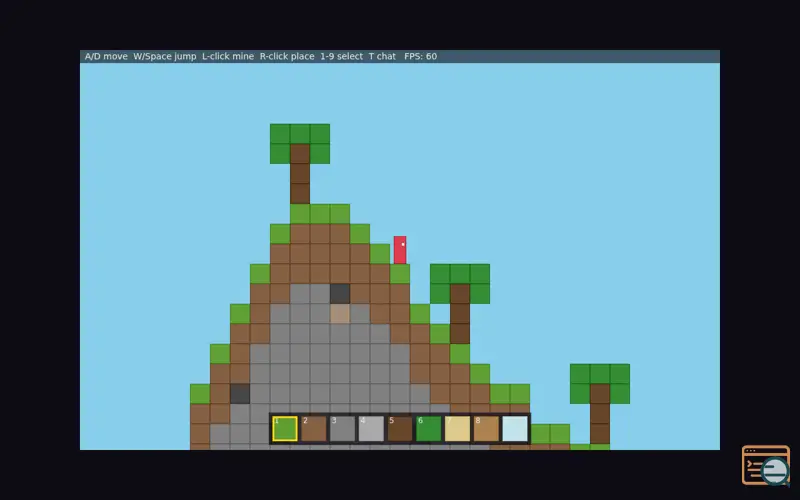The height and width of the screenshot is (500, 800).
Task: Click the 'L-click mine' hint text
Action: [x=228, y=56]
